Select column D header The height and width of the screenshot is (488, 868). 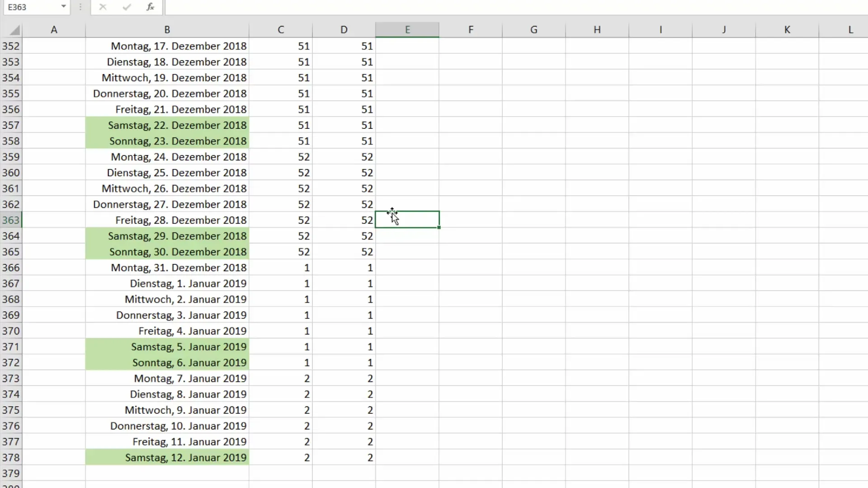coord(344,30)
